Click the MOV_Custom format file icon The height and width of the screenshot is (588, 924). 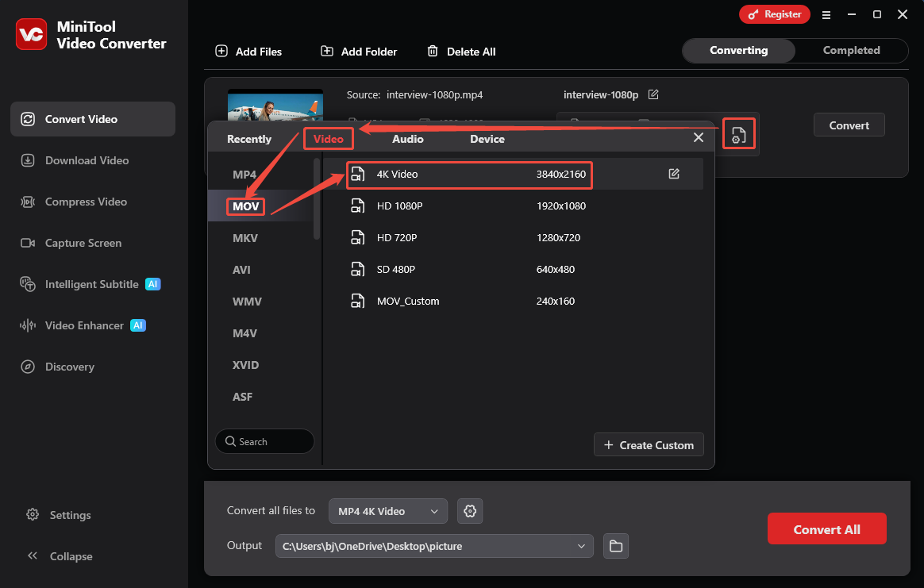click(358, 301)
